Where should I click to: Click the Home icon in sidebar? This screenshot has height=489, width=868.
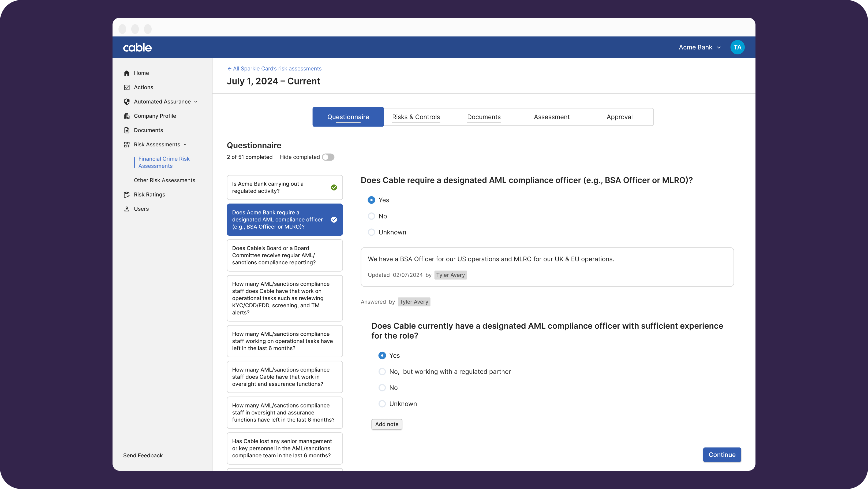[127, 73]
